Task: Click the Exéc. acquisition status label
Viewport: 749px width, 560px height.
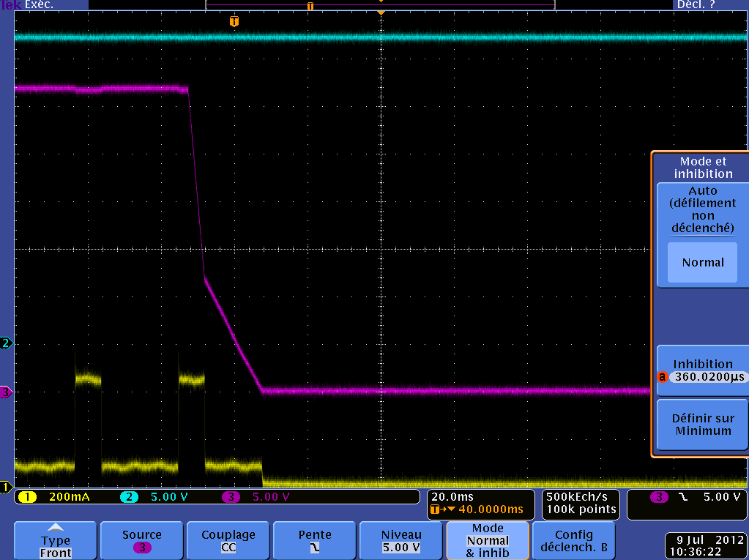Action: pos(40,5)
